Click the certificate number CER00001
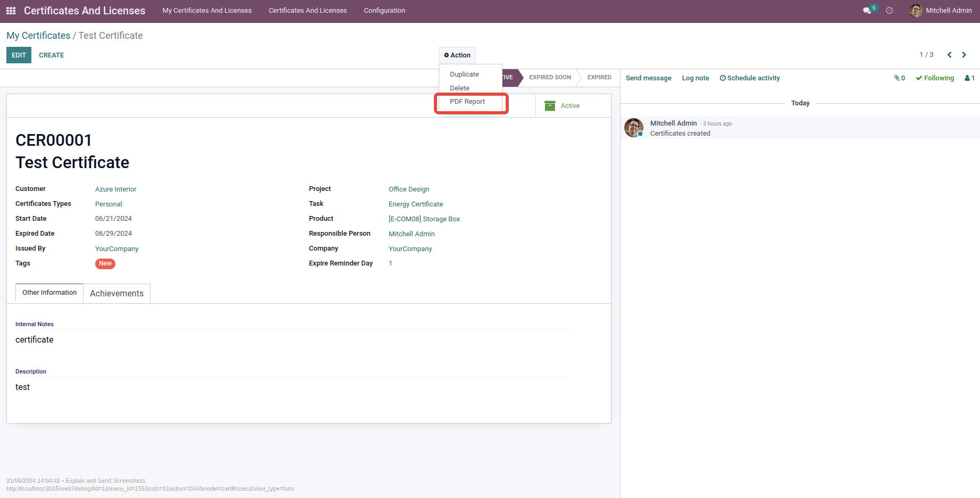The image size is (980, 498). pos(54,140)
